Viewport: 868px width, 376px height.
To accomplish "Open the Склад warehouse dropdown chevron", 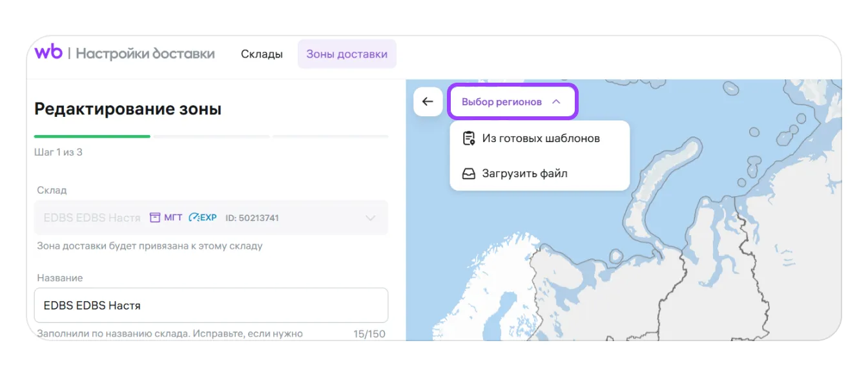I will pyautogui.click(x=371, y=218).
